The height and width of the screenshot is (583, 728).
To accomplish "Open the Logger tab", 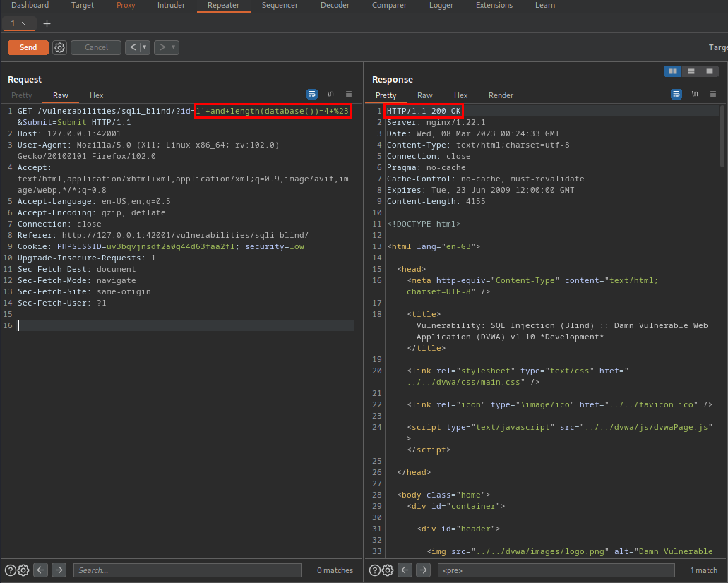I will [x=441, y=5].
